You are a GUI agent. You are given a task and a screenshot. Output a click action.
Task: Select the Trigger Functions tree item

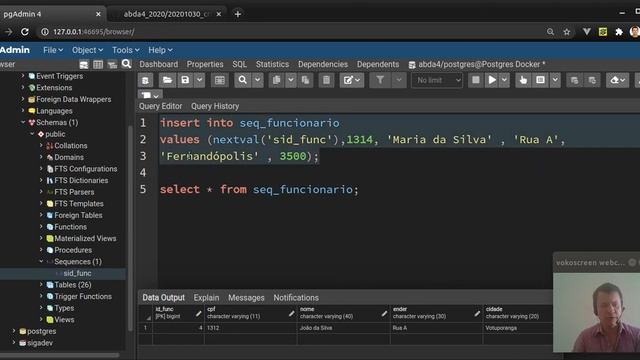point(83,296)
